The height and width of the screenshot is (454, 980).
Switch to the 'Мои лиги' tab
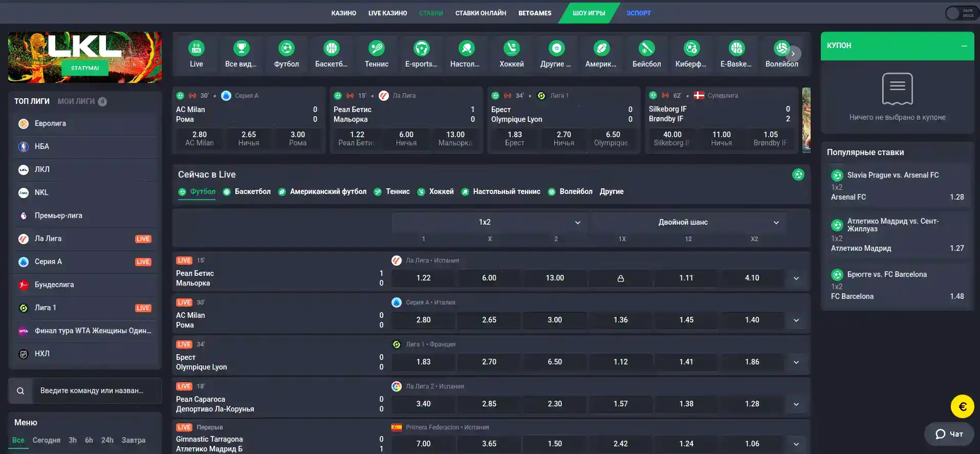76,101
